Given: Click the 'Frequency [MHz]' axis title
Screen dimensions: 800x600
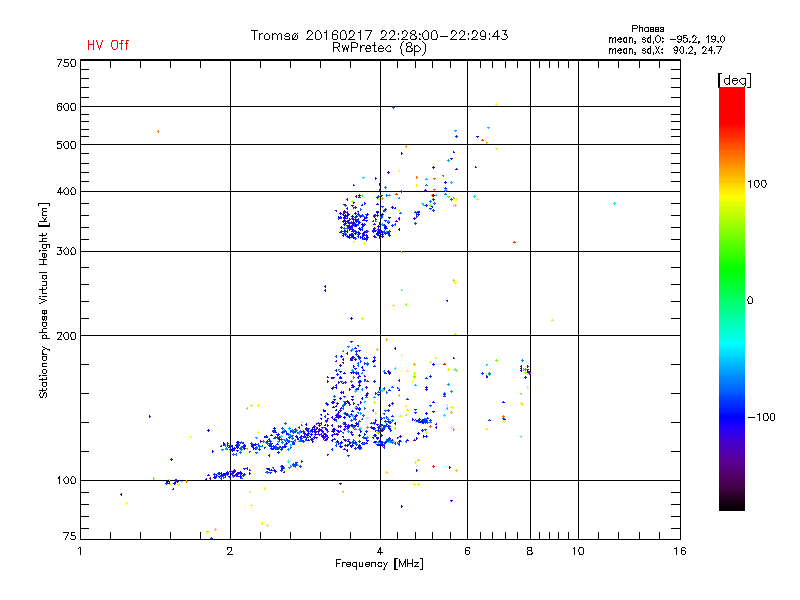Looking at the screenshot, I should tap(379, 564).
